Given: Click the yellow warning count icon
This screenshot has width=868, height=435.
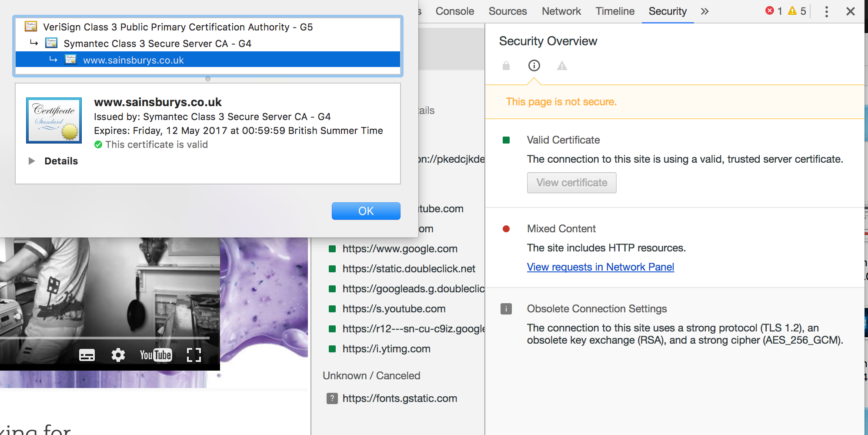Looking at the screenshot, I should pos(793,10).
